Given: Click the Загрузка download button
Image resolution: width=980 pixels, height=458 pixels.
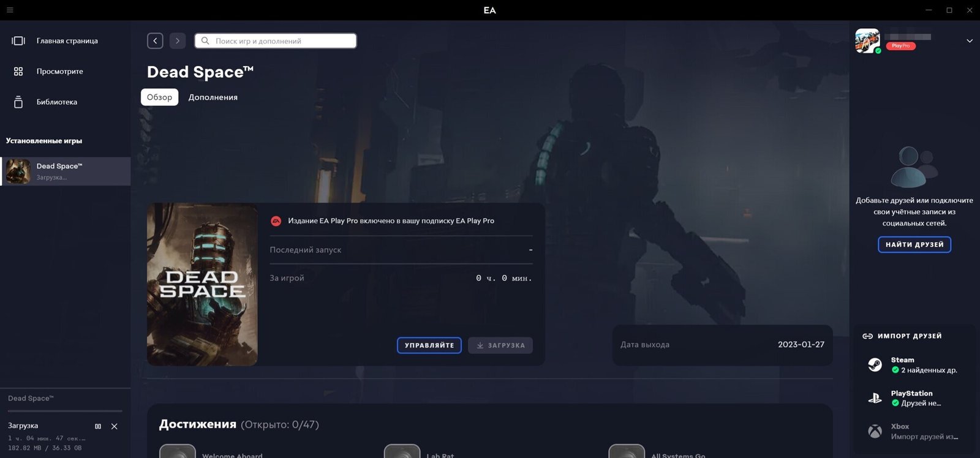Looking at the screenshot, I should point(500,345).
